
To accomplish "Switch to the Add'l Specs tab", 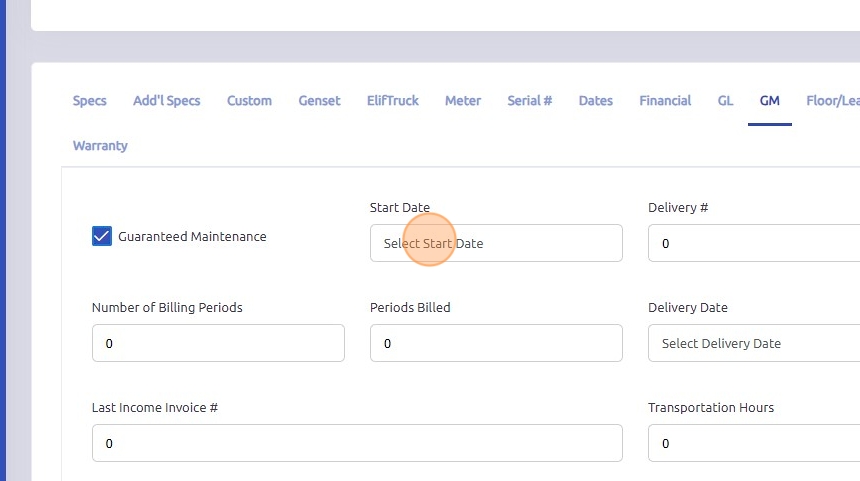I will click(167, 101).
